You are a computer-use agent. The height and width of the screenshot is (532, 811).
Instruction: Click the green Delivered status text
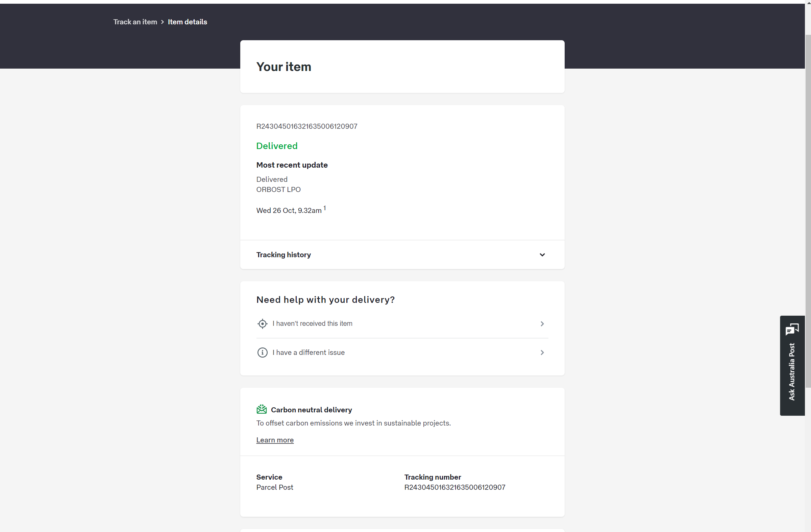pos(277,146)
